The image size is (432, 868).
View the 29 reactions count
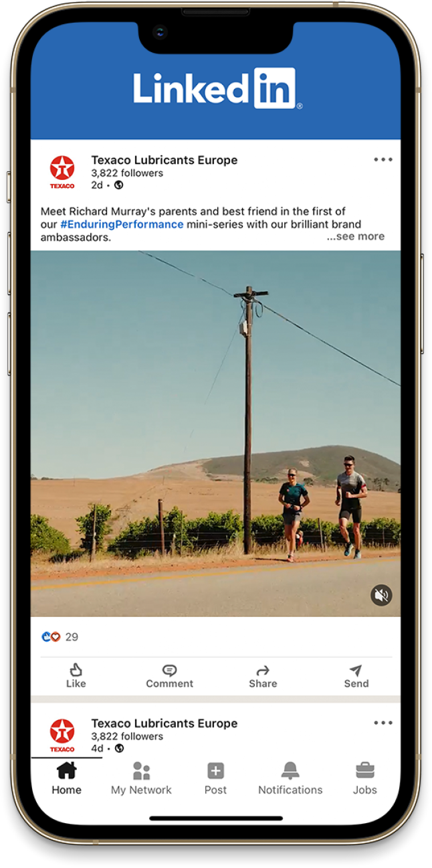[x=72, y=637]
